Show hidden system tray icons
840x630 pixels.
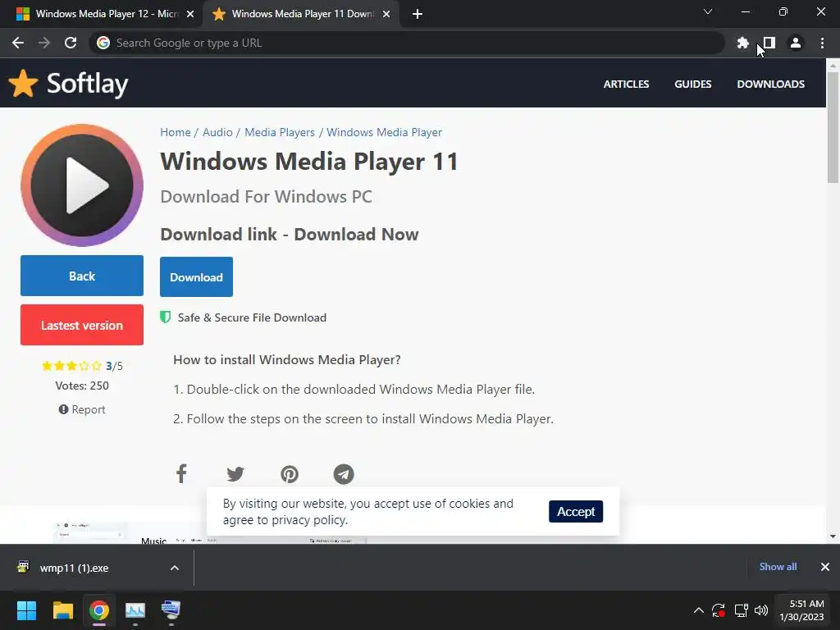pos(699,610)
